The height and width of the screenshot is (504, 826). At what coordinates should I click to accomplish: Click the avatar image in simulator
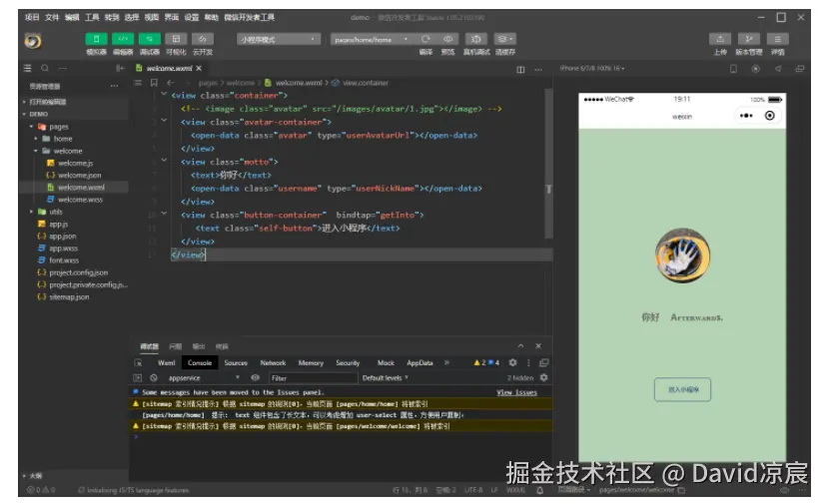(x=682, y=255)
